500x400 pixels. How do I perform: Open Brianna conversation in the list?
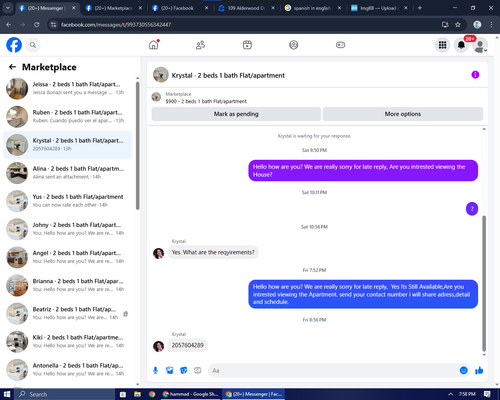coord(67,285)
